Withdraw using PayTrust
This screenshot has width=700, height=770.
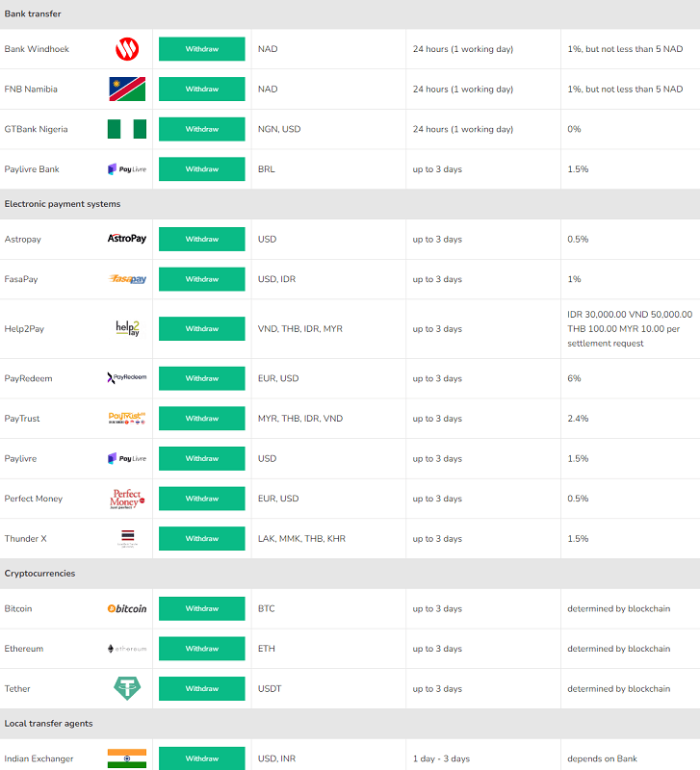(202, 419)
